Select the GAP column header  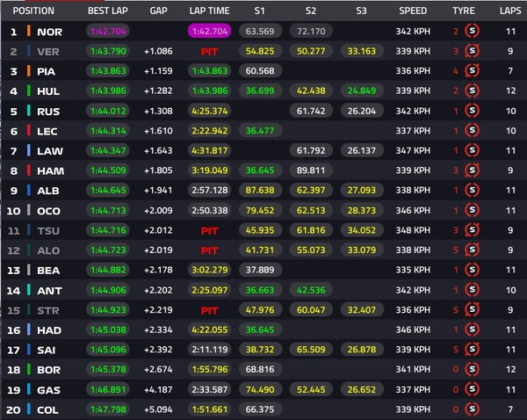158,11
